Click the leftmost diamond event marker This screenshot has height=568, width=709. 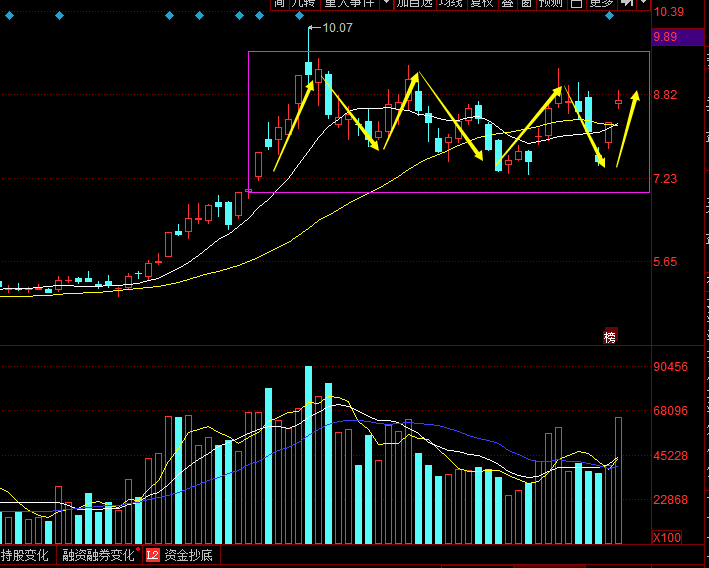pos(9,16)
